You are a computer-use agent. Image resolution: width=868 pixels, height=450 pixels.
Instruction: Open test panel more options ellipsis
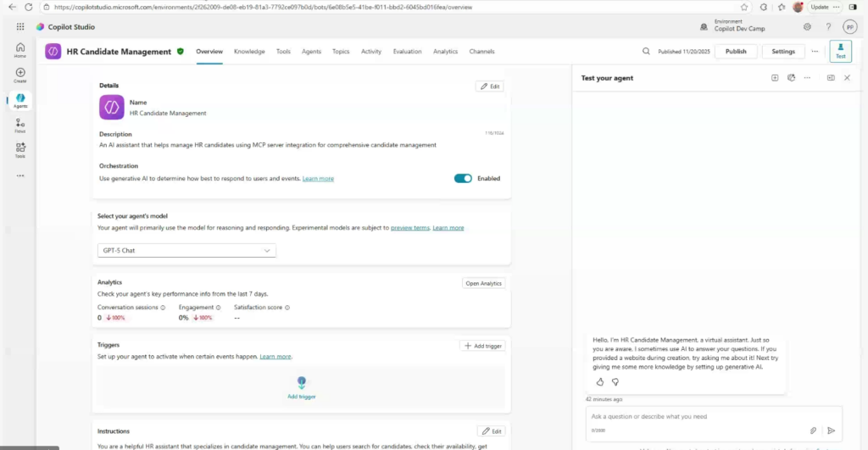807,78
